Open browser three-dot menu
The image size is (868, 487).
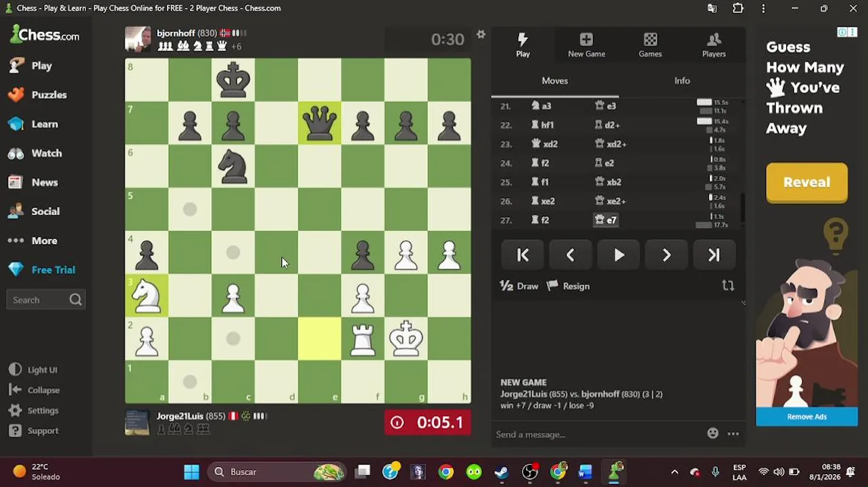click(x=763, y=8)
